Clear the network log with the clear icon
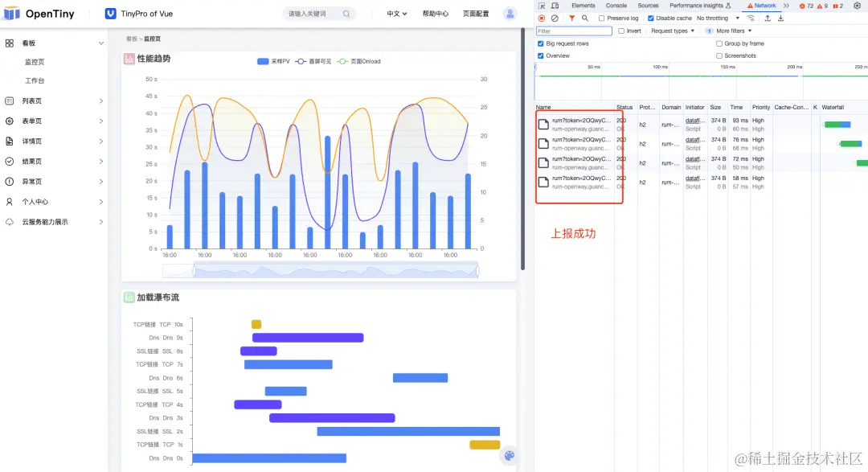Screen dimensions: 868x472 tap(555, 18)
